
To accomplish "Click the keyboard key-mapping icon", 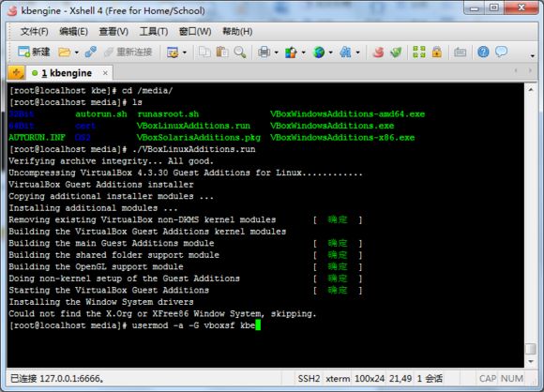I will point(460,53).
